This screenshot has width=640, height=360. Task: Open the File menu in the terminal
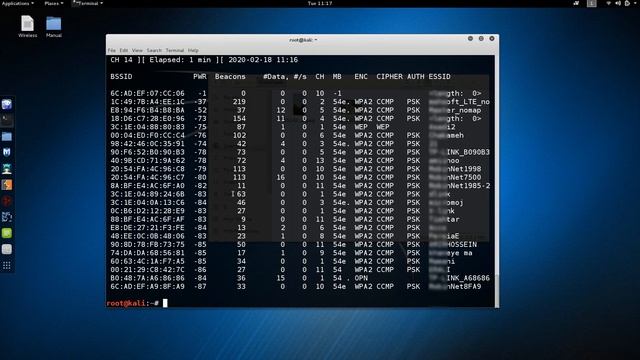click(x=111, y=50)
